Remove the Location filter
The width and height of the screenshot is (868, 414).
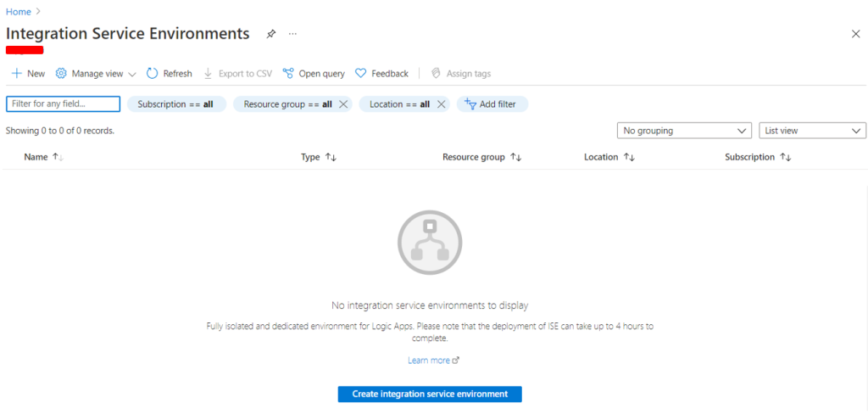441,104
